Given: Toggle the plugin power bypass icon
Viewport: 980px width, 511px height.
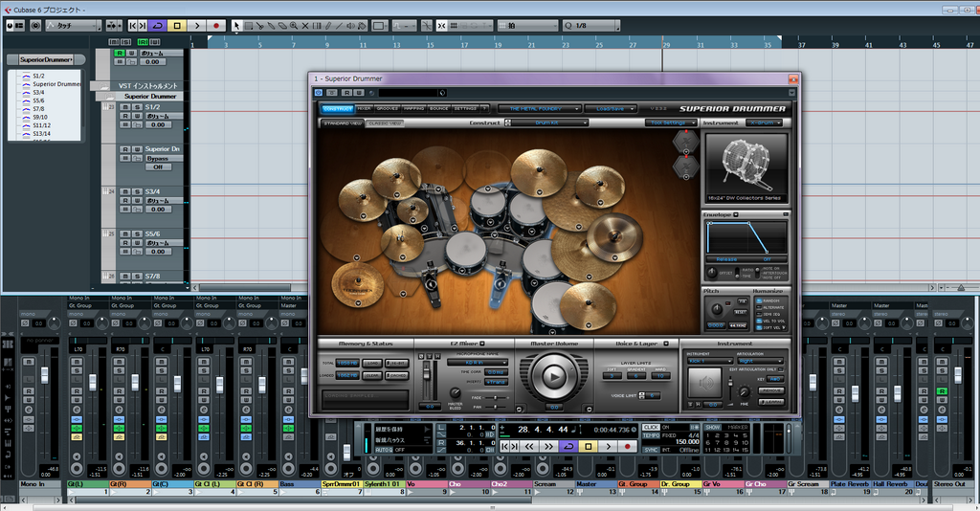Looking at the screenshot, I should click(x=318, y=93).
